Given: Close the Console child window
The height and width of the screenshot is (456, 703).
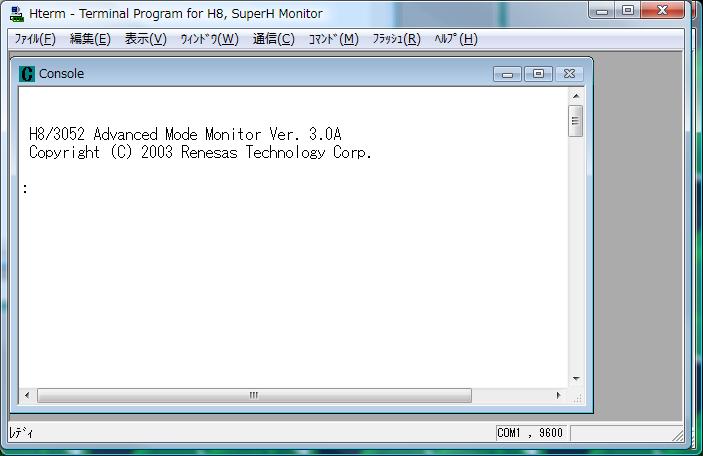Looking at the screenshot, I should (568, 74).
